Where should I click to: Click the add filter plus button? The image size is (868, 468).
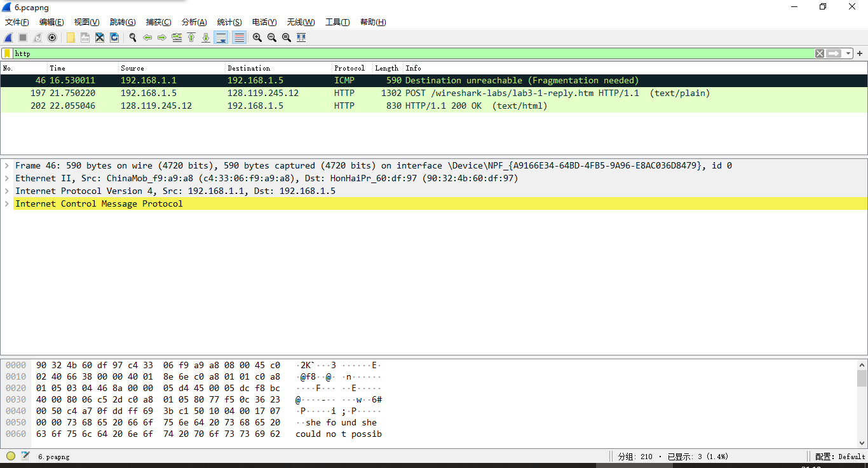click(x=860, y=53)
